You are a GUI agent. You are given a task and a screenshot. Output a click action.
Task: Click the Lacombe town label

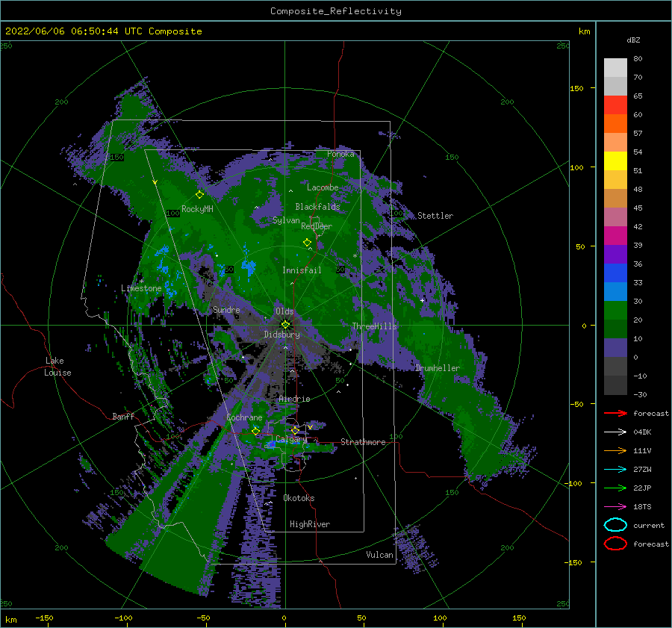[x=323, y=187]
